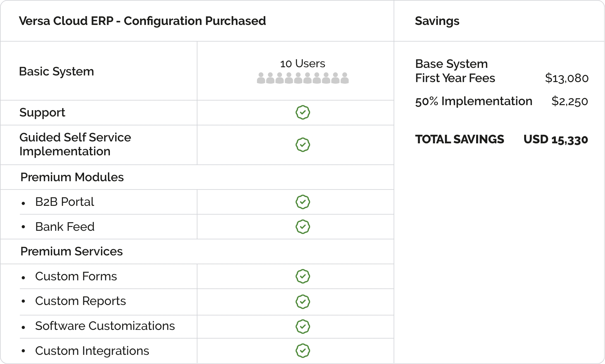
Task: Click the $2,250 implementation savings amount
Action: [569, 101]
